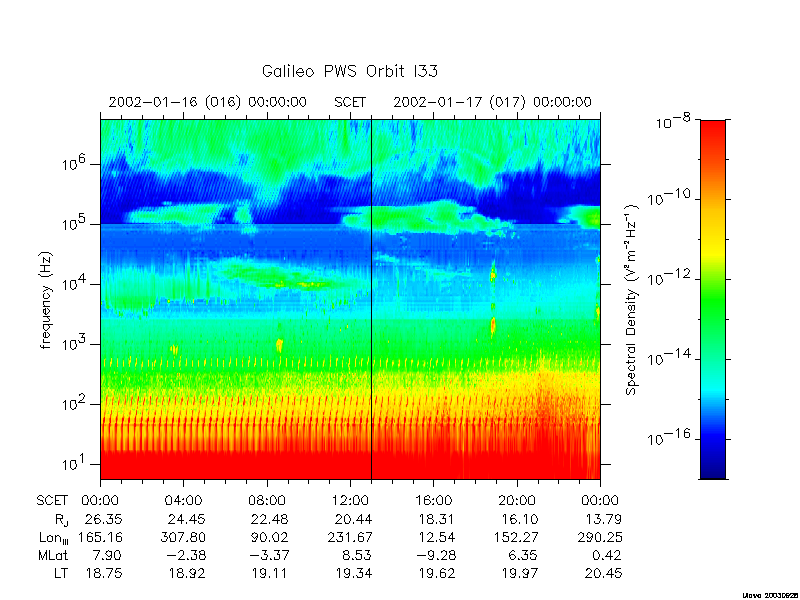Click the colorbar tick label 10^-10

click(669, 198)
